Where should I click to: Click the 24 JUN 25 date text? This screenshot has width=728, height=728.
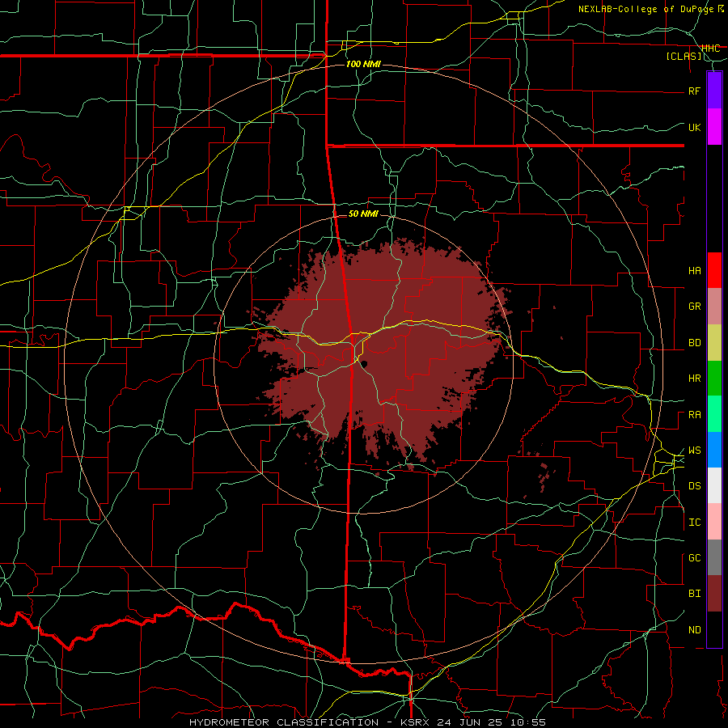click(471, 722)
